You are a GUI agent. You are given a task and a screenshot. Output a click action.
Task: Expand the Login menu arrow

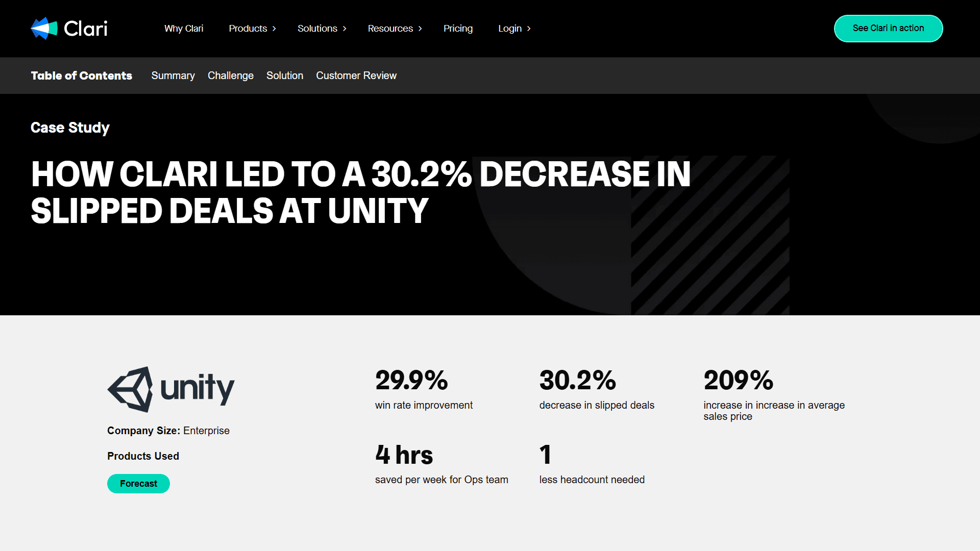click(x=529, y=29)
